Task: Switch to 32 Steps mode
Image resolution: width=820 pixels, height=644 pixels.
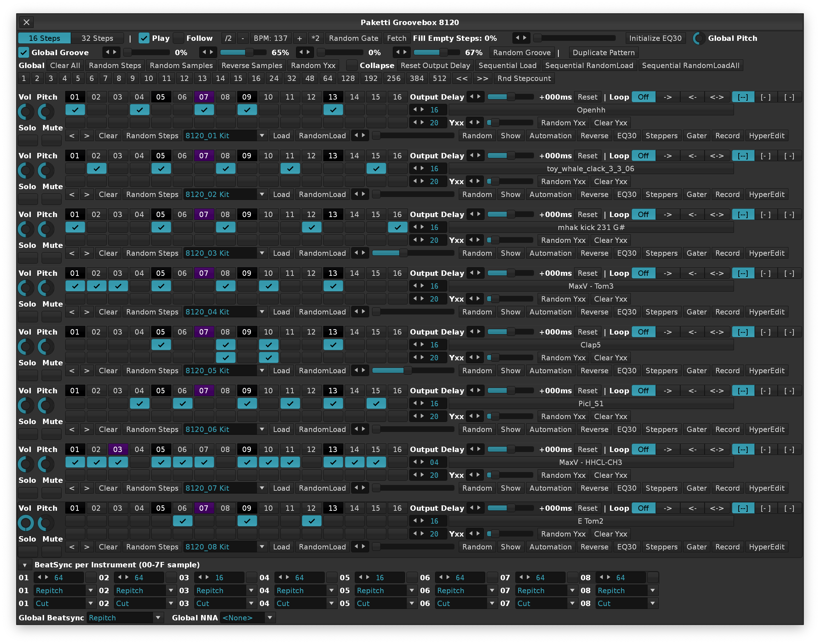Action: click(x=97, y=38)
